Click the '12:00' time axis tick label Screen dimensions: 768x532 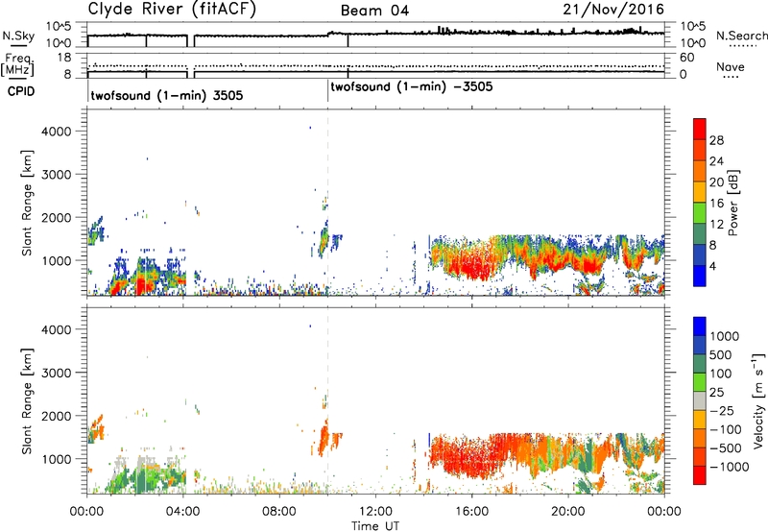tap(375, 512)
